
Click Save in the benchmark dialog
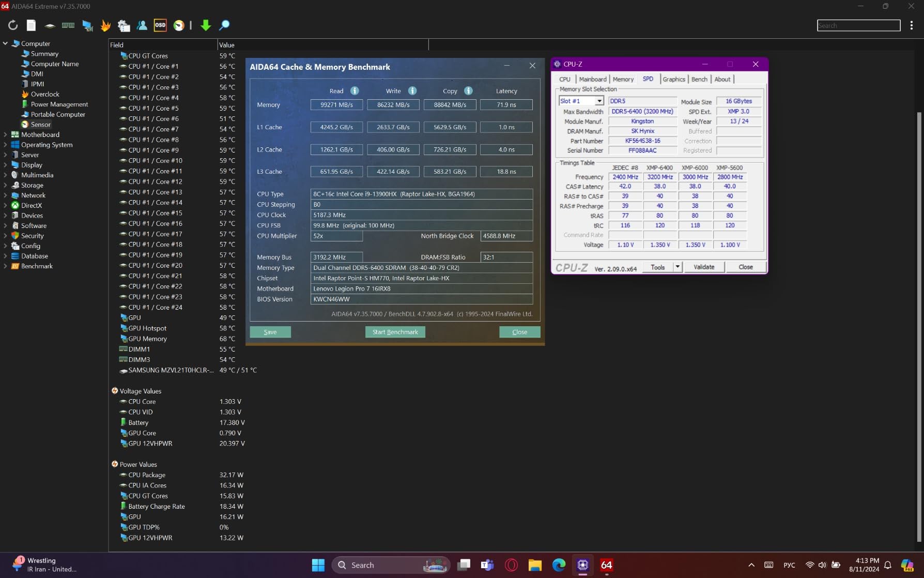click(x=270, y=332)
